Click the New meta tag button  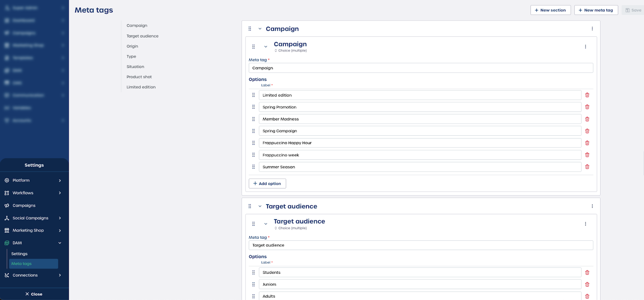coord(596,10)
